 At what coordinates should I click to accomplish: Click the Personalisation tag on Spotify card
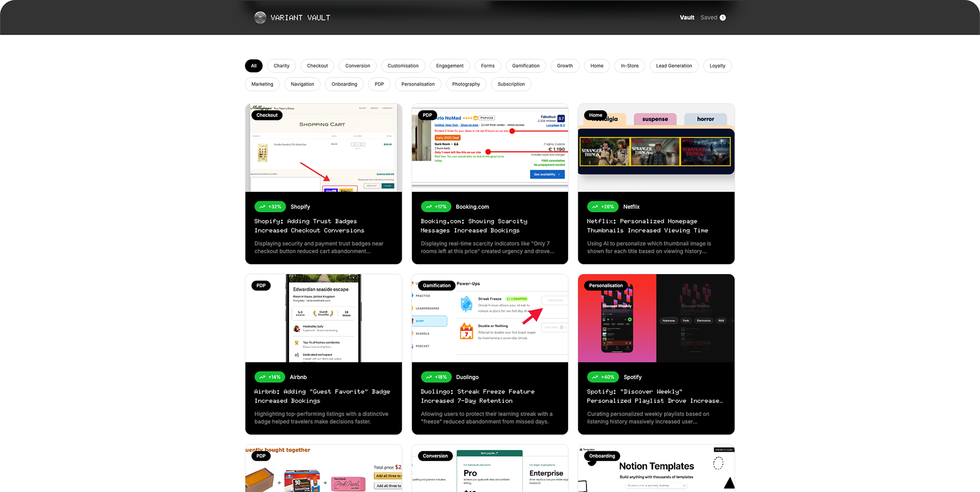606,286
